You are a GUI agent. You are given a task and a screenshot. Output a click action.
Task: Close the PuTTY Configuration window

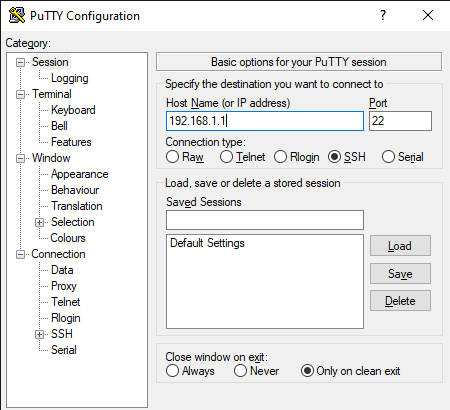click(428, 15)
